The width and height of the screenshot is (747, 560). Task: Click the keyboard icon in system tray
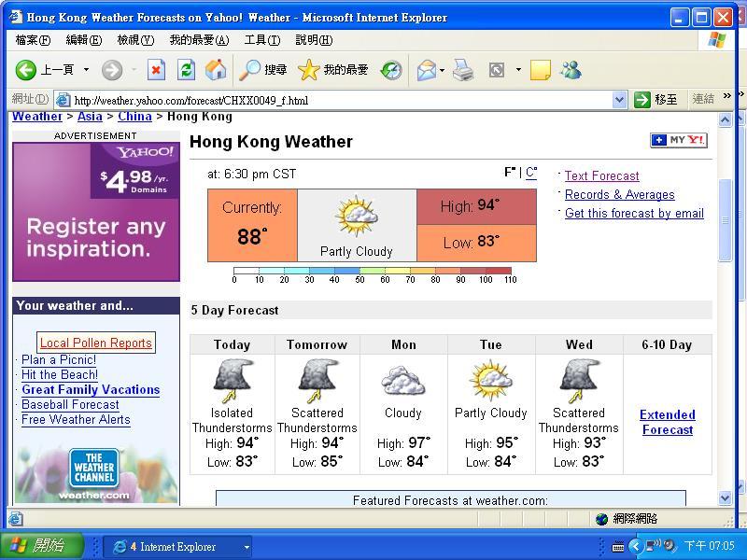617,547
